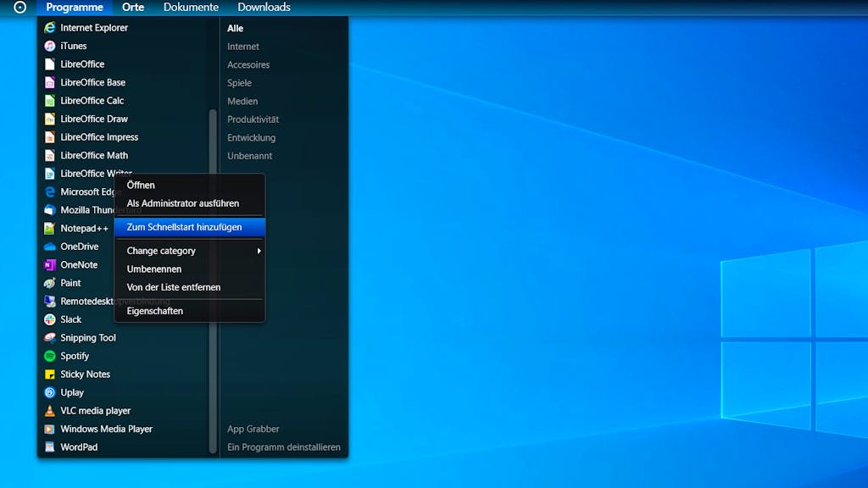Open Uplay via its icon
The width and height of the screenshot is (868, 488).
click(x=50, y=393)
